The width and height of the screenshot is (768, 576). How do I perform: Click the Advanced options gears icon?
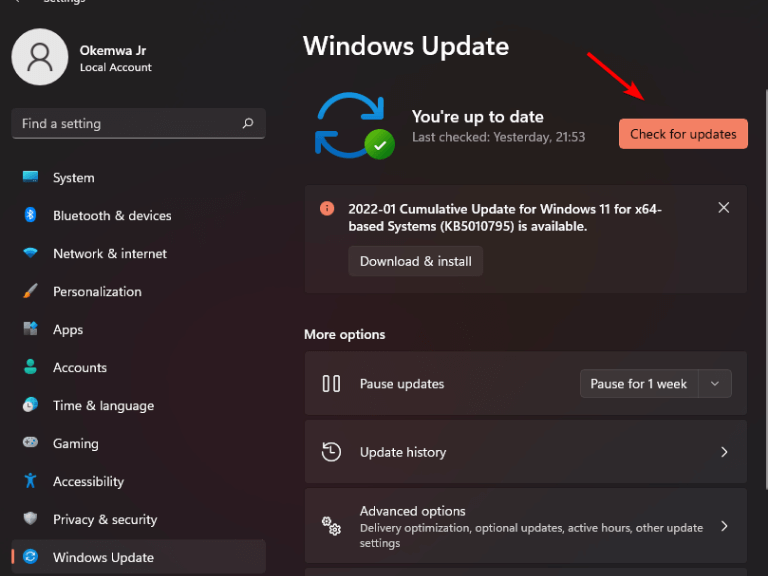point(332,526)
